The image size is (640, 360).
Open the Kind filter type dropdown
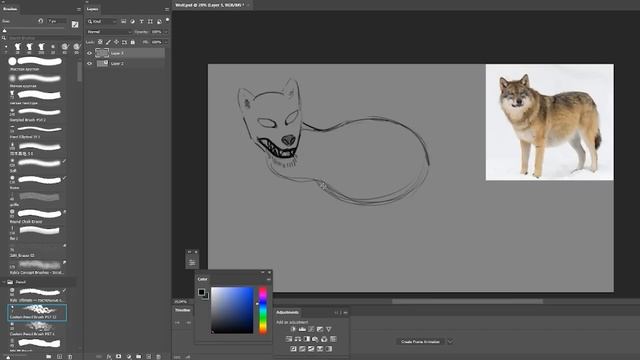[102, 21]
